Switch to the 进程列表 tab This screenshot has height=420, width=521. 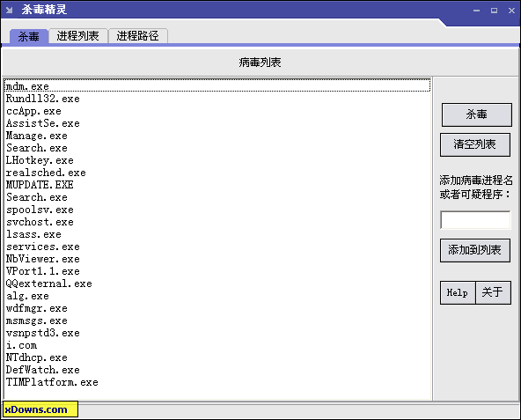point(78,36)
